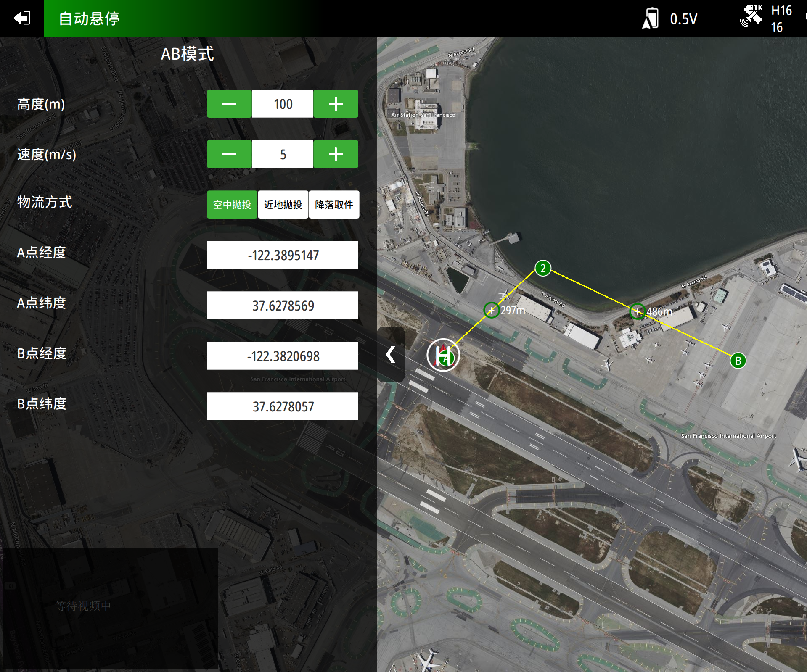Increase the speed value
Image resolution: width=807 pixels, height=672 pixels.
coord(336,154)
